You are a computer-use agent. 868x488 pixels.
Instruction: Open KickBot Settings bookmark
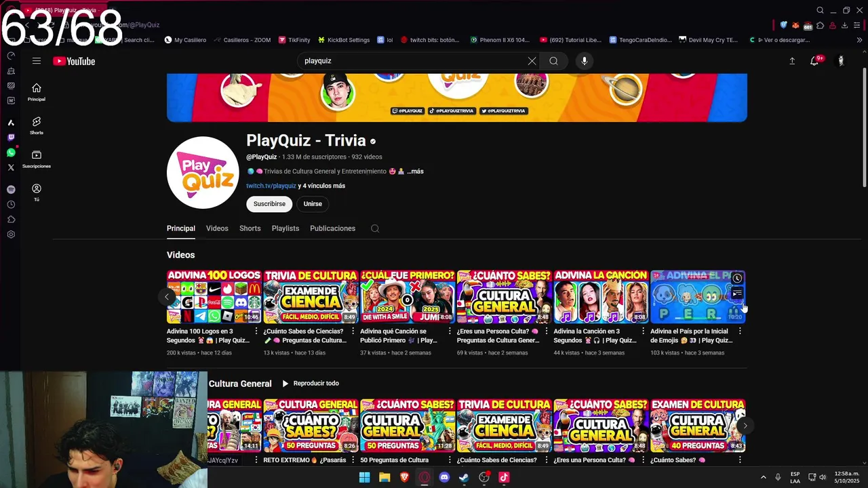[344, 40]
